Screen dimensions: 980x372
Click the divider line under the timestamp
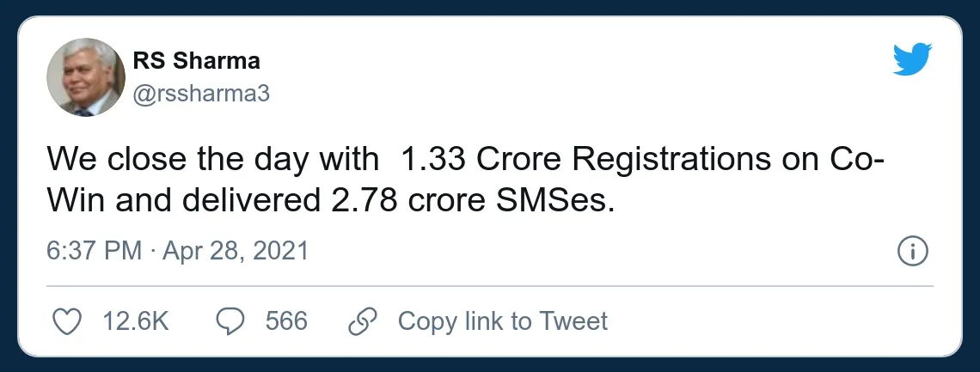(490, 286)
